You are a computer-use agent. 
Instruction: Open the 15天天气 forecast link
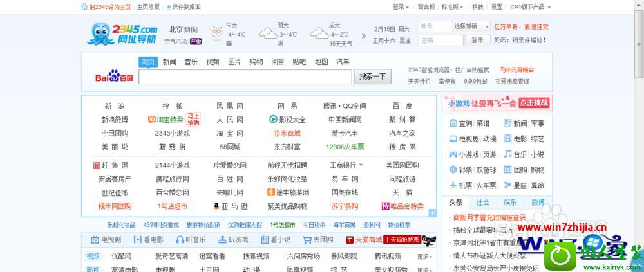point(341,44)
